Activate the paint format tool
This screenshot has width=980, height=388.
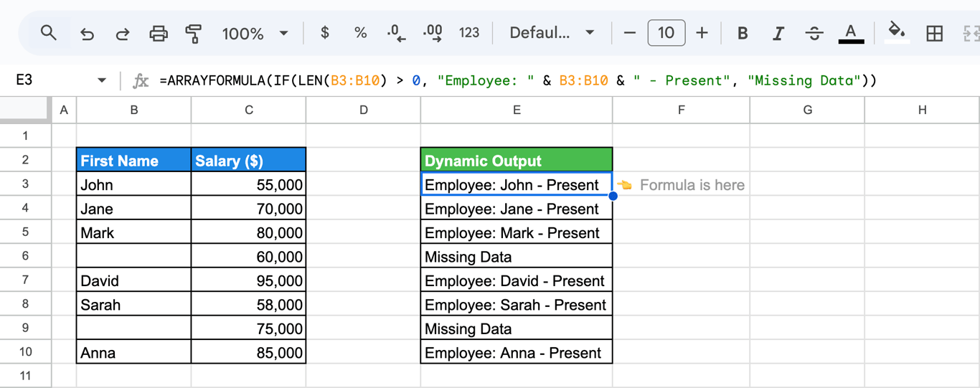[x=193, y=33]
